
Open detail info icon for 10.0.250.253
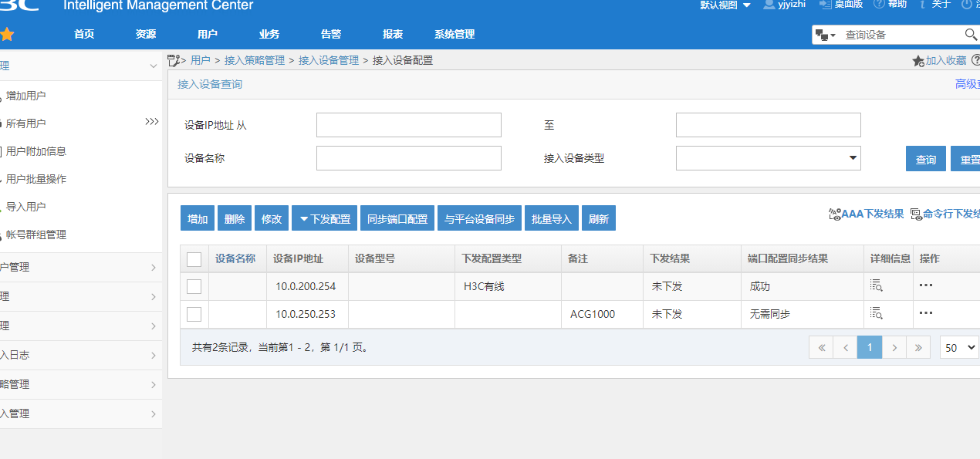click(x=876, y=313)
